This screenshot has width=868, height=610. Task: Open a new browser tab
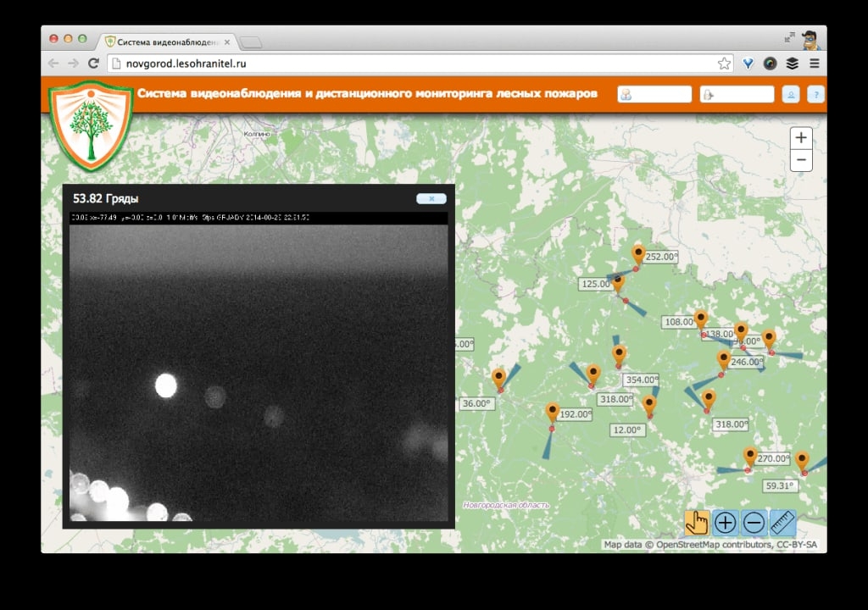point(251,42)
